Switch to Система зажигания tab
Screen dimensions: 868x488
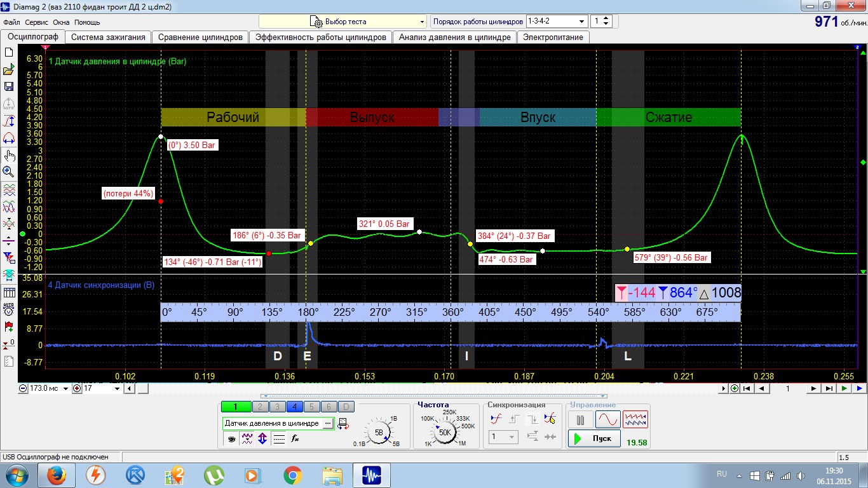(108, 37)
